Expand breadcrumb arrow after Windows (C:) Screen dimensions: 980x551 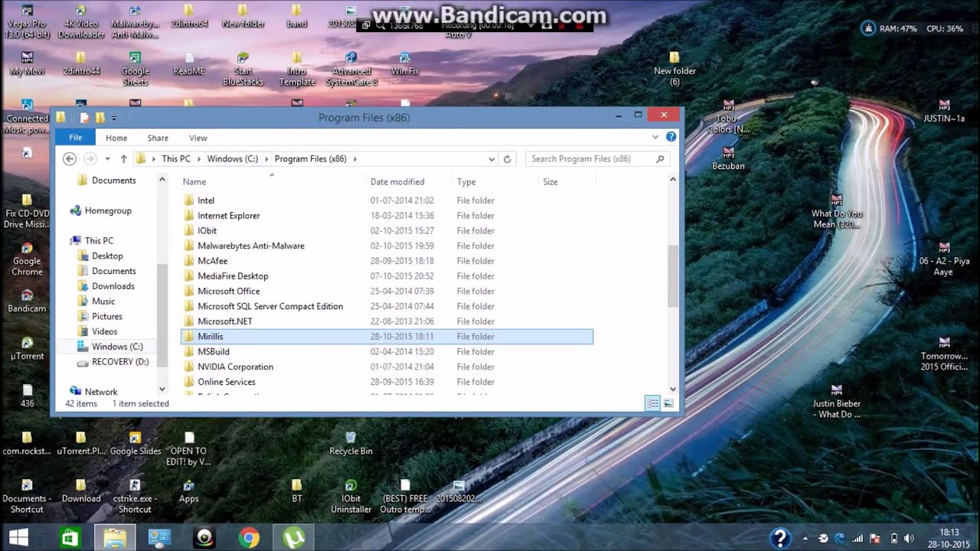266,159
